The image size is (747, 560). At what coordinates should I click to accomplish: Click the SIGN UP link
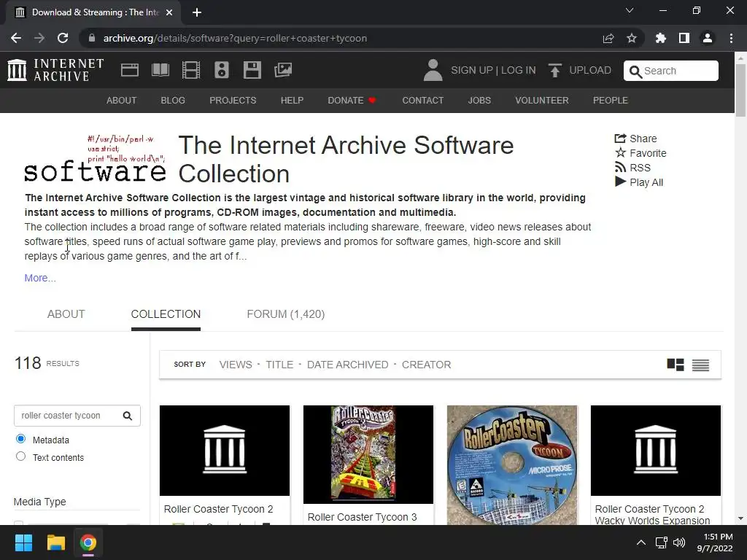click(472, 70)
